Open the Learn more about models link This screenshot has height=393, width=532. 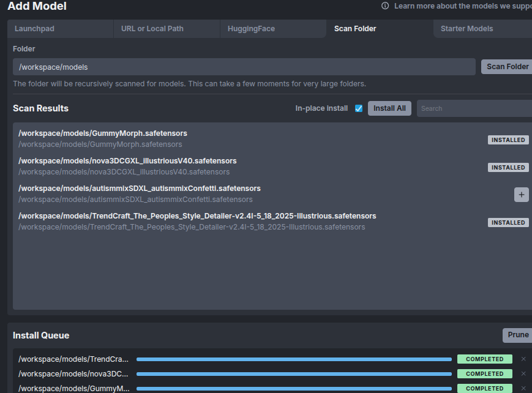(x=462, y=6)
